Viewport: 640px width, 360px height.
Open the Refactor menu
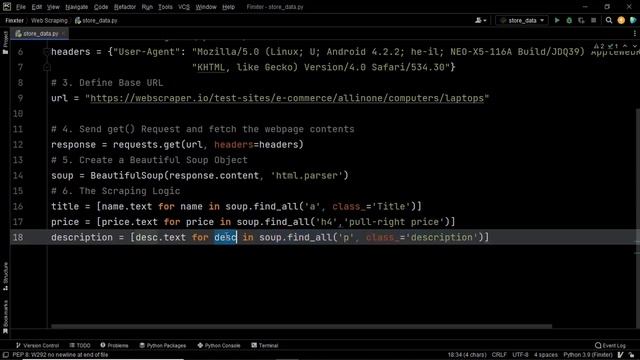pos(124,7)
